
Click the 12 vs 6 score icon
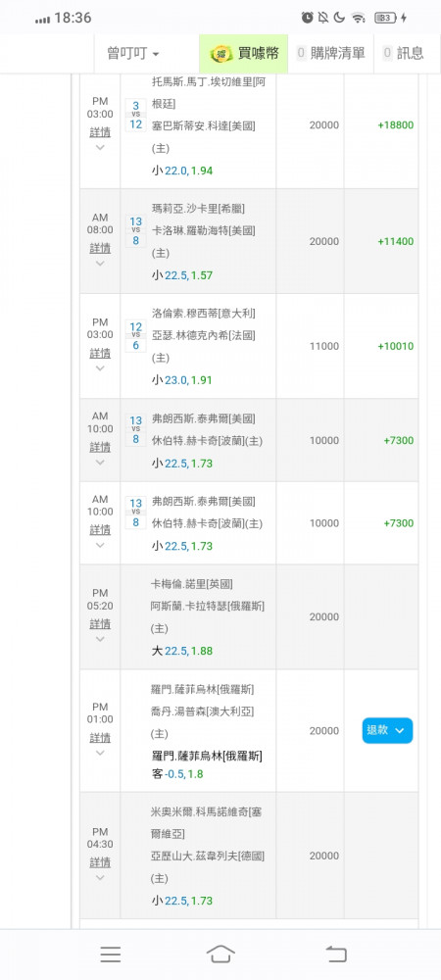click(x=135, y=335)
